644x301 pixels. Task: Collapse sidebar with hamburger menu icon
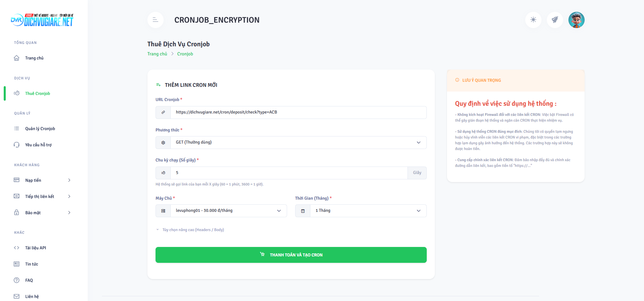[x=156, y=20]
